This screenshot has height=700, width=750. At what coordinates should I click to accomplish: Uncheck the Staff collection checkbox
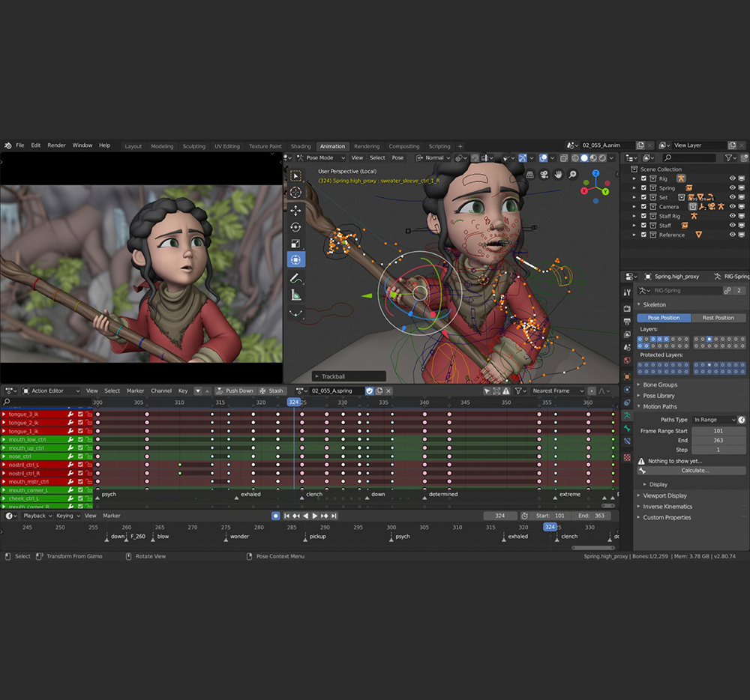pyautogui.click(x=643, y=225)
